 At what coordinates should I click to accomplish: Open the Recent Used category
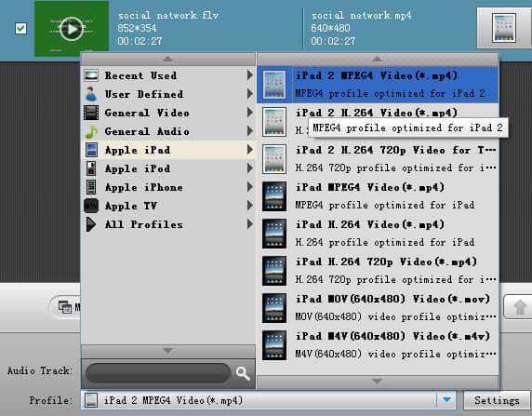click(168, 75)
